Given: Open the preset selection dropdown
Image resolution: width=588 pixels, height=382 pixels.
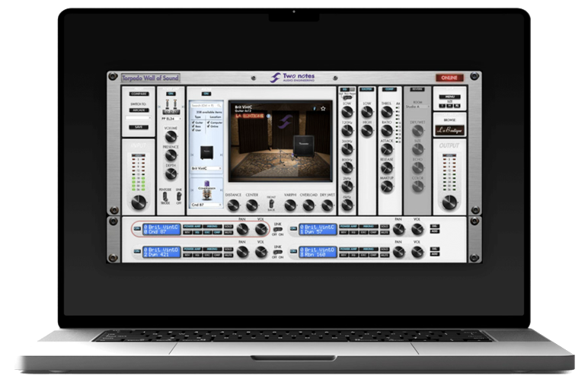Looking at the screenshot, I should (x=139, y=118).
